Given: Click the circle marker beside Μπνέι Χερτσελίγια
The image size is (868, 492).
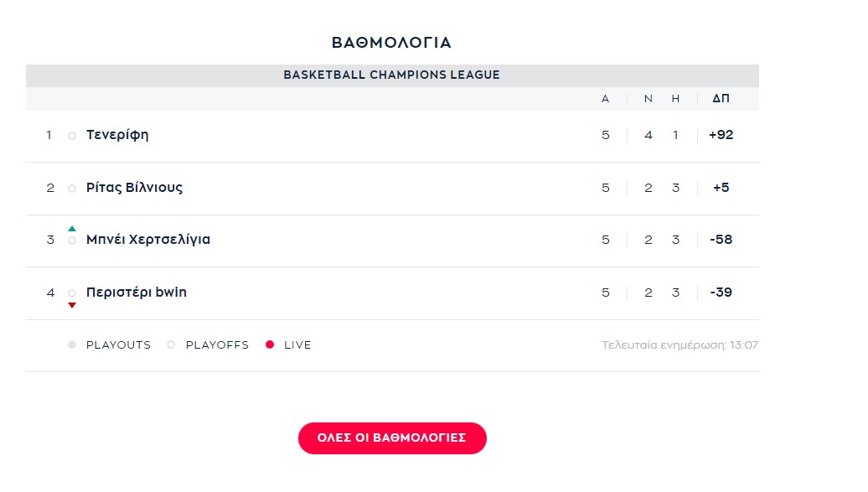Looking at the screenshot, I should [72, 241].
